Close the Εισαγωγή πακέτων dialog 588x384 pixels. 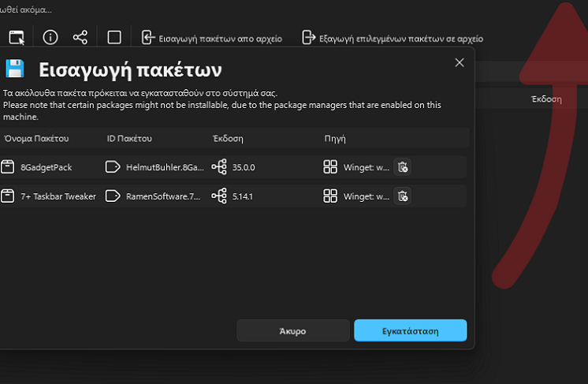[460, 62]
